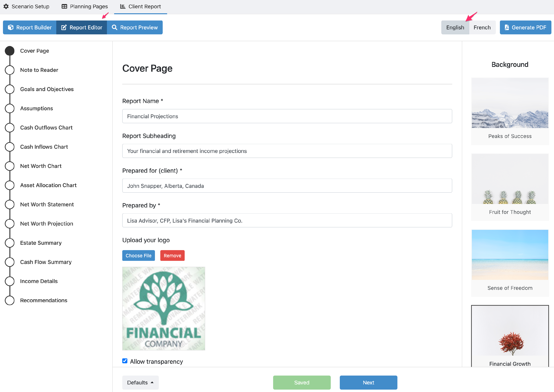Click the Generate PDF file icon
Screen dimensions: 554x392
point(507,28)
